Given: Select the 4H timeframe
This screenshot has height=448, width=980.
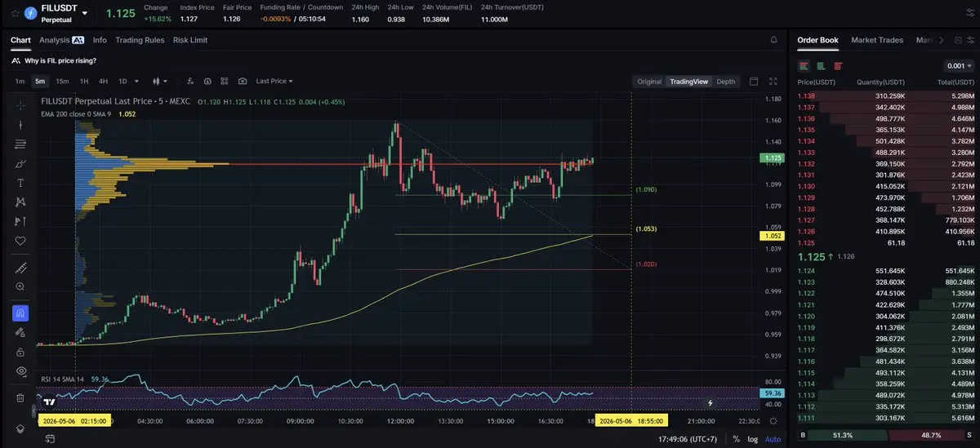Looking at the screenshot, I should pos(103,82).
